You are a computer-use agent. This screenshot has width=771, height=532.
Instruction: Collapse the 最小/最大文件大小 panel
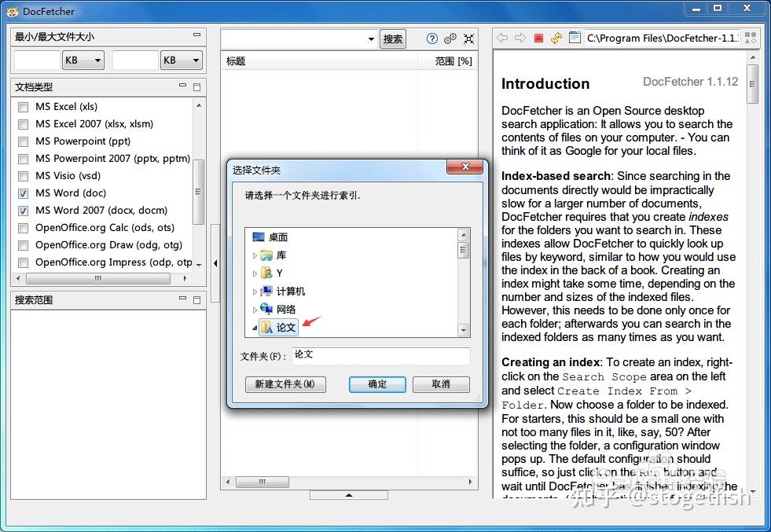[x=196, y=35]
